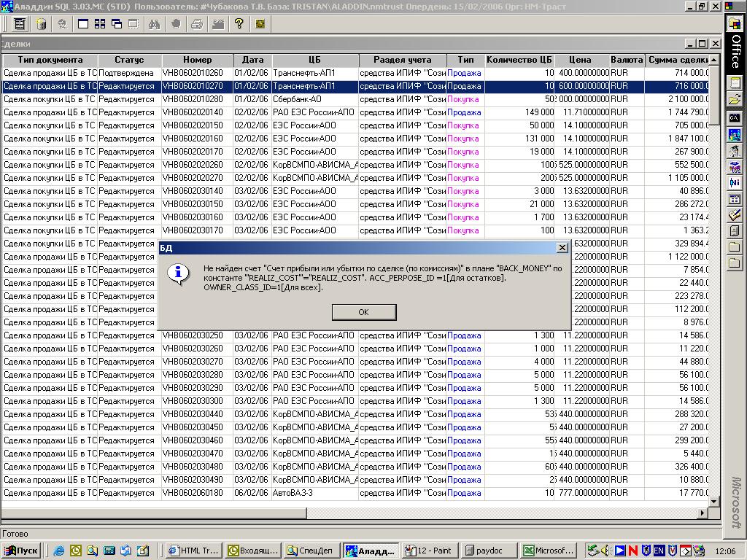The height and width of the screenshot is (560, 747).
Task: Switch to the Microsof... Excel taskbar window
Action: (549, 551)
